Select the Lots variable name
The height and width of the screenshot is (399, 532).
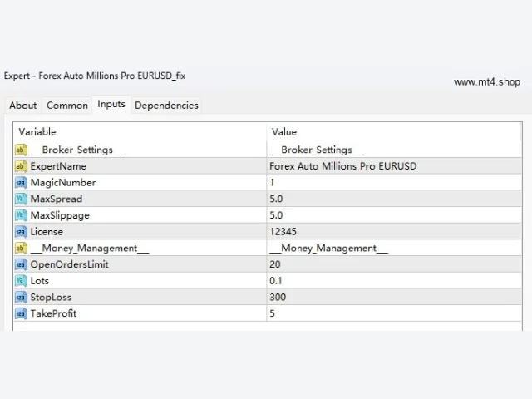coord(40,281)
